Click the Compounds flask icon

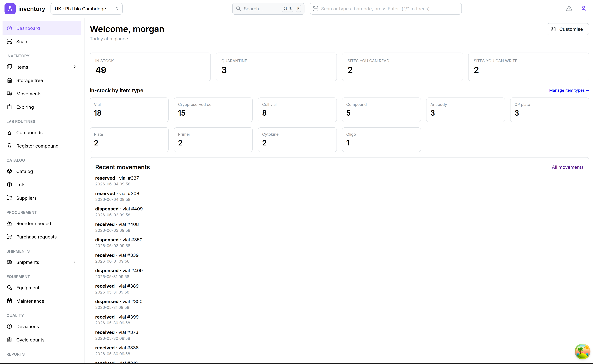(9, 132)
